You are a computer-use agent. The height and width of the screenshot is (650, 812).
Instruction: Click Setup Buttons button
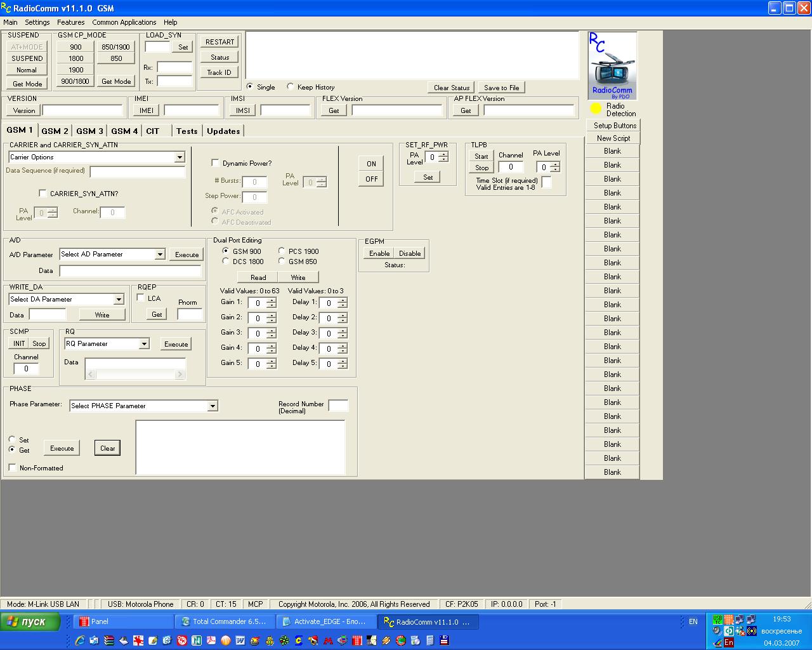613,126
